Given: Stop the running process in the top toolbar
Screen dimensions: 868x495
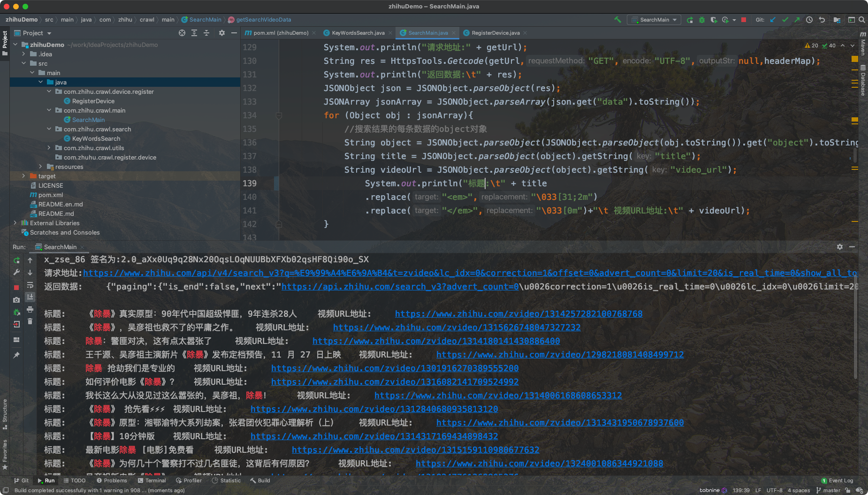Looking at the screenshot, I should (744, 20).
